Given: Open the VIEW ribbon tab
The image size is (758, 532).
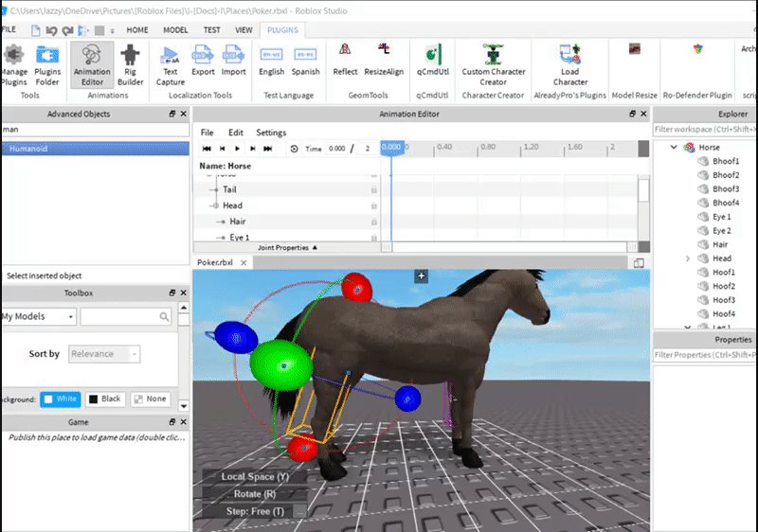Looking at the screenshot, I should tap(244, 30).
